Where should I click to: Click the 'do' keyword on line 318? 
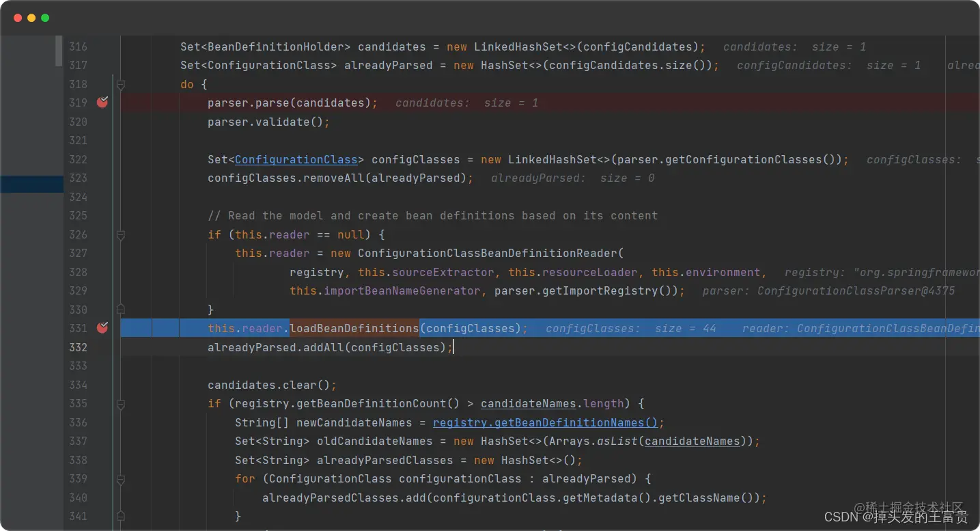point(187,84)
